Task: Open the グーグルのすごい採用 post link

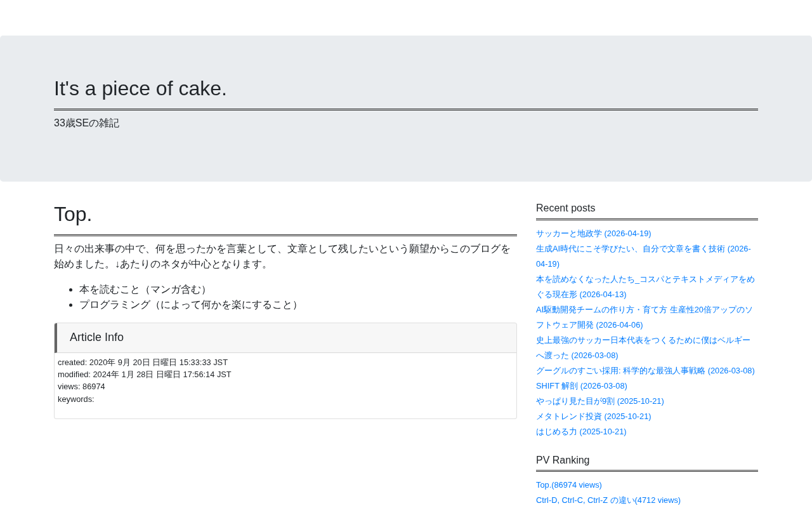Action: pyautogui.click(x=645, y=371)
